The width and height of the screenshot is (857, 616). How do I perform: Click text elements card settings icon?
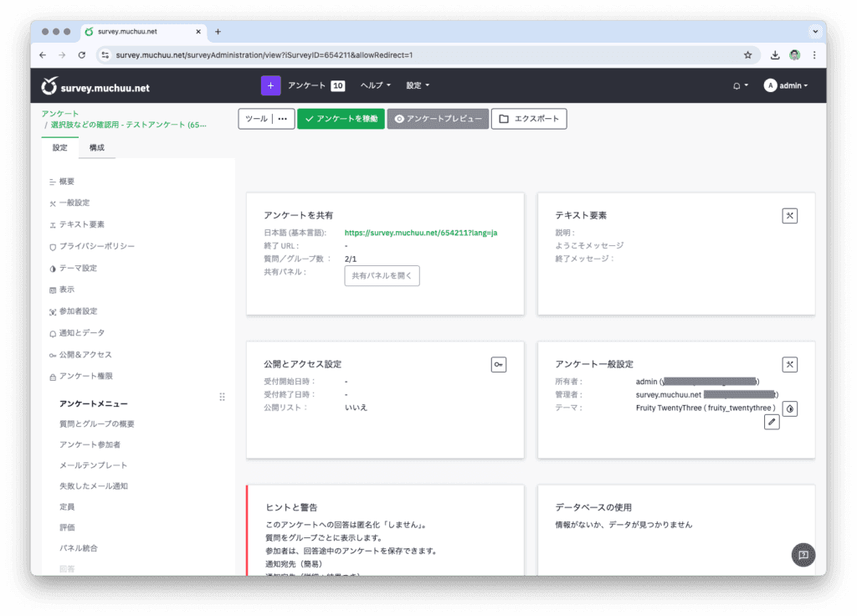(790, 216)
